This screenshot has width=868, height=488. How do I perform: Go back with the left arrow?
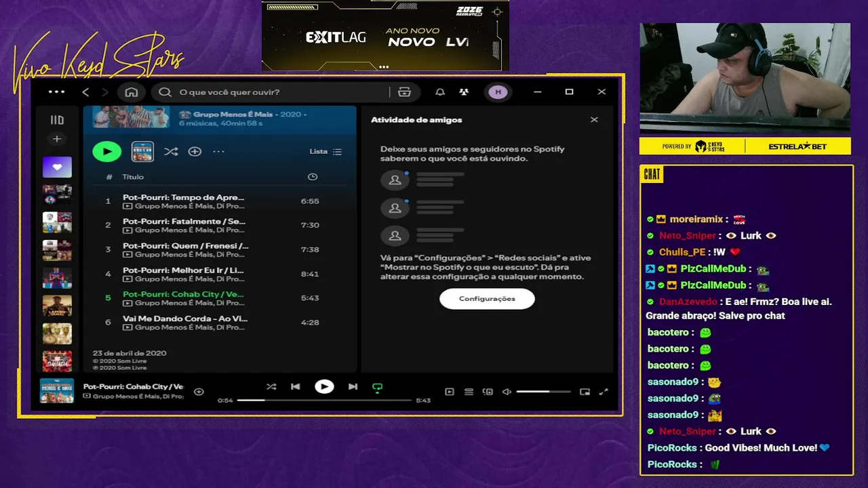[85, 92]
